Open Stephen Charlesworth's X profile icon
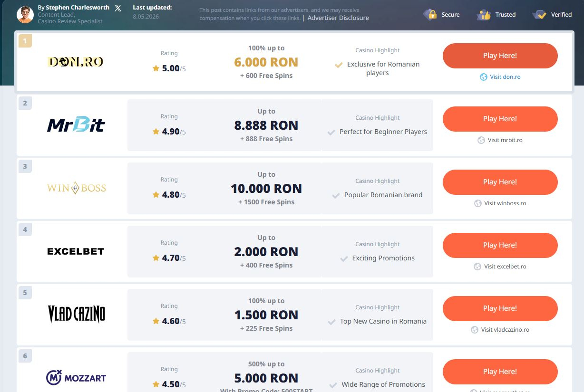Viewport: 584px width, 392px height. click(x=118, y=8)
